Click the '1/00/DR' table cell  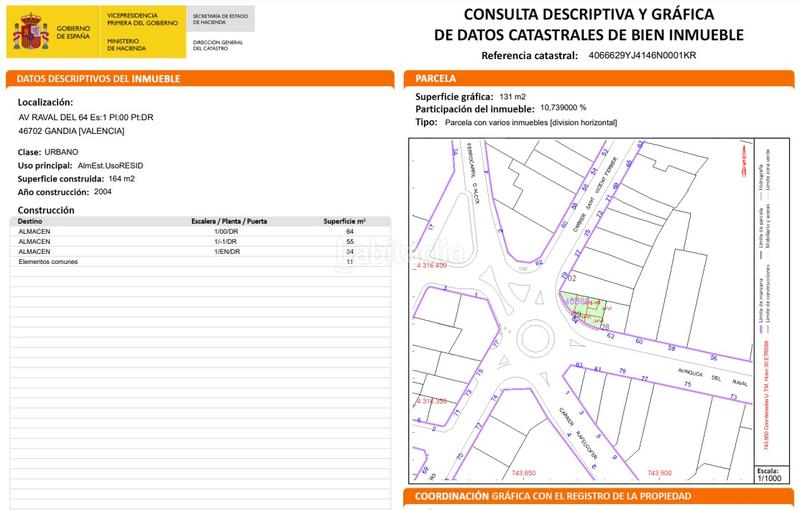[x=226, y=232]
